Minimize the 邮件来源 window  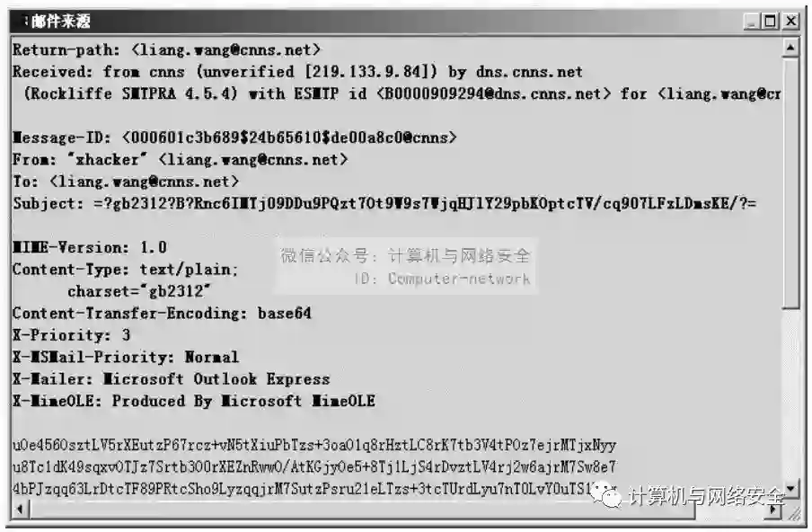coord(753,22)
